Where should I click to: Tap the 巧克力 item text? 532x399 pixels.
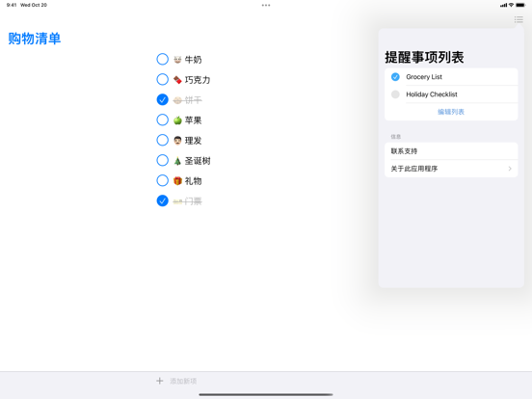[198, 80]
